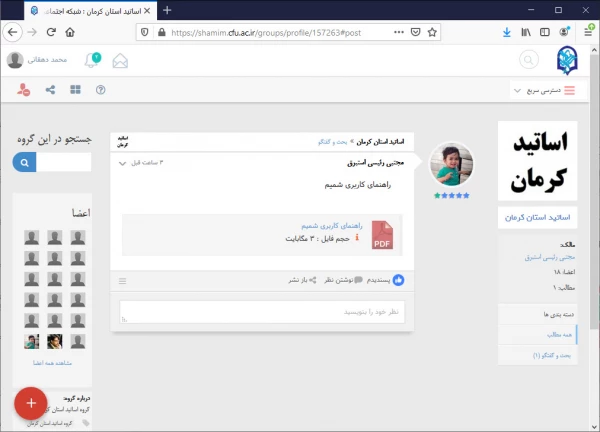
Task: Like the post with the thumbs-up button
Action: coord(398,281)
